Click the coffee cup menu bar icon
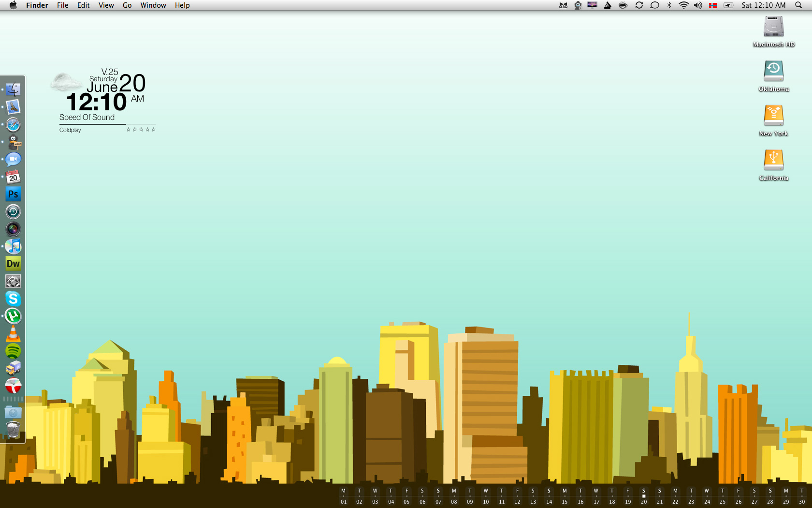 coord(623,5)
